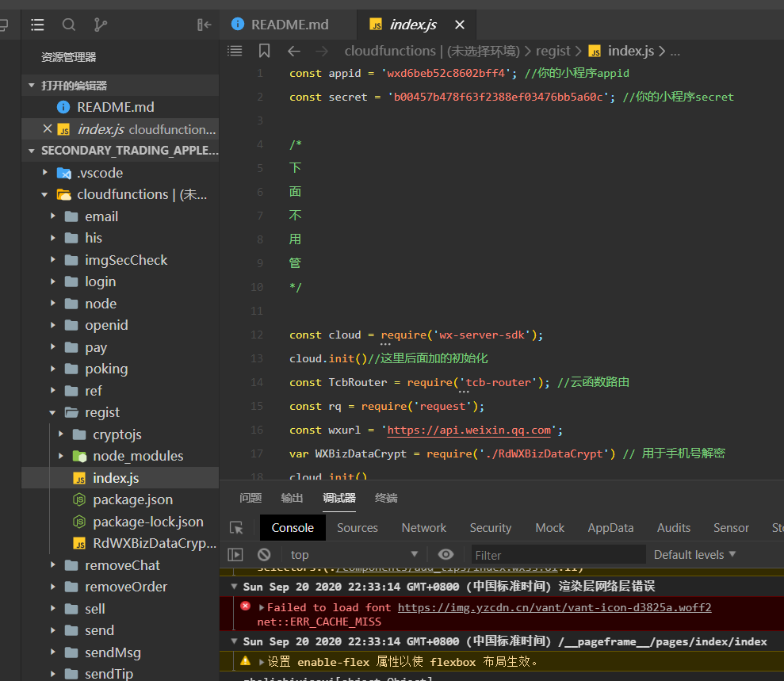The width and height of the screenshot is (784, 681).
Task: Collapse the regist folder
Action: (53, 412)
